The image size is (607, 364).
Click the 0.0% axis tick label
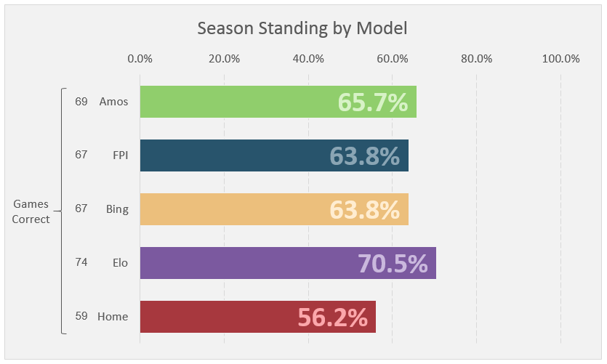pos(140,59)
